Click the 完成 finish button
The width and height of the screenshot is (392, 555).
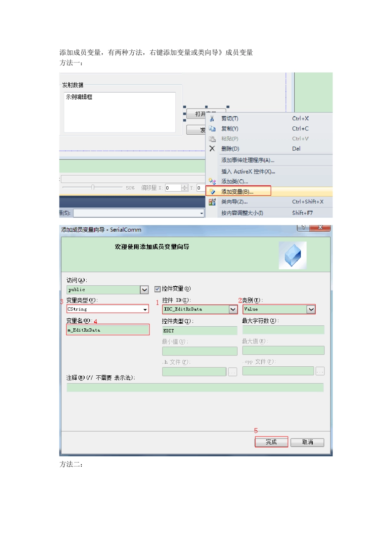coord(271,442)
